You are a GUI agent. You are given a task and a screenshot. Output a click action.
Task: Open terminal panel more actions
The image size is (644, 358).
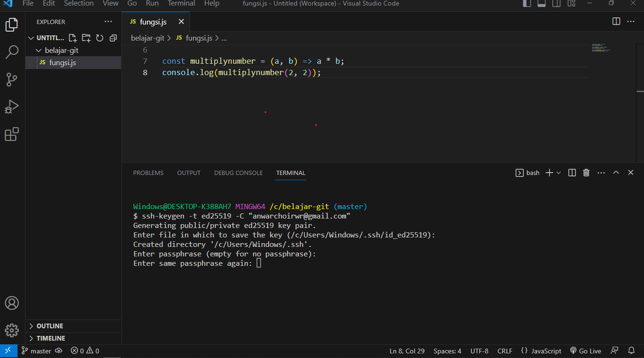601,173
